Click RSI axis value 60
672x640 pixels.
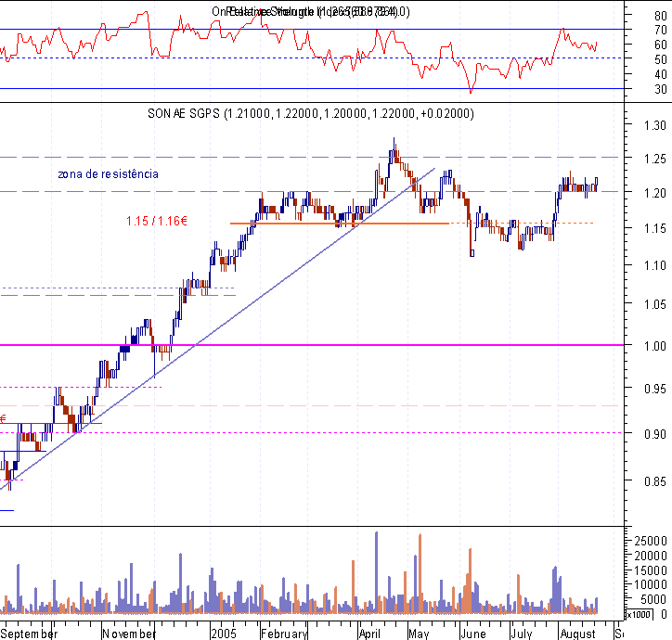click(x=661, y=45)
